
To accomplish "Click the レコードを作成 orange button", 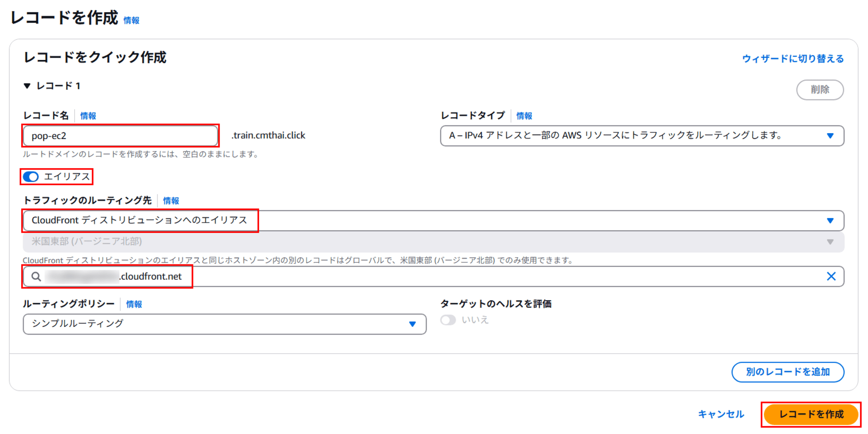I will pos(811,414).
